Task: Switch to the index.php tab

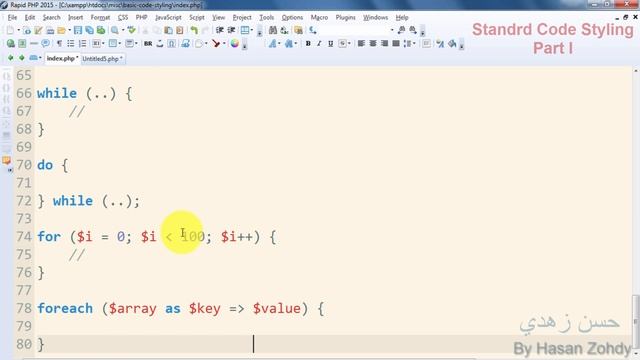Action: point(62,59)
